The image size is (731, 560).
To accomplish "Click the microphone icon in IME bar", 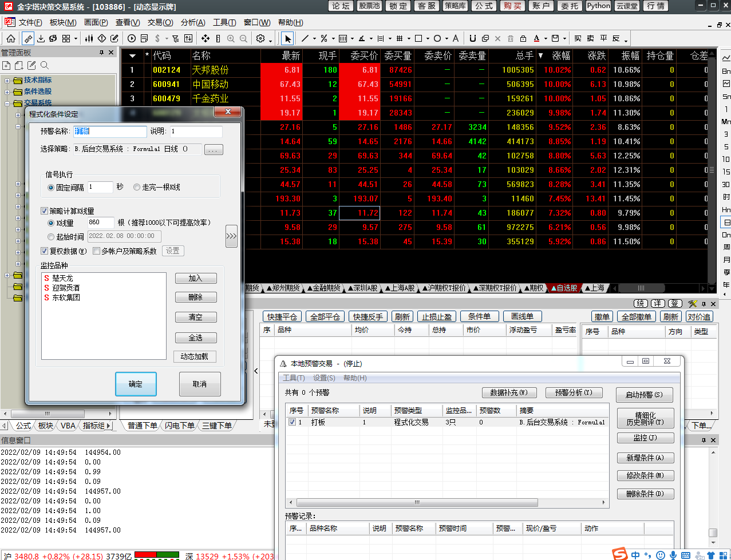I will [x=673, y=555].
